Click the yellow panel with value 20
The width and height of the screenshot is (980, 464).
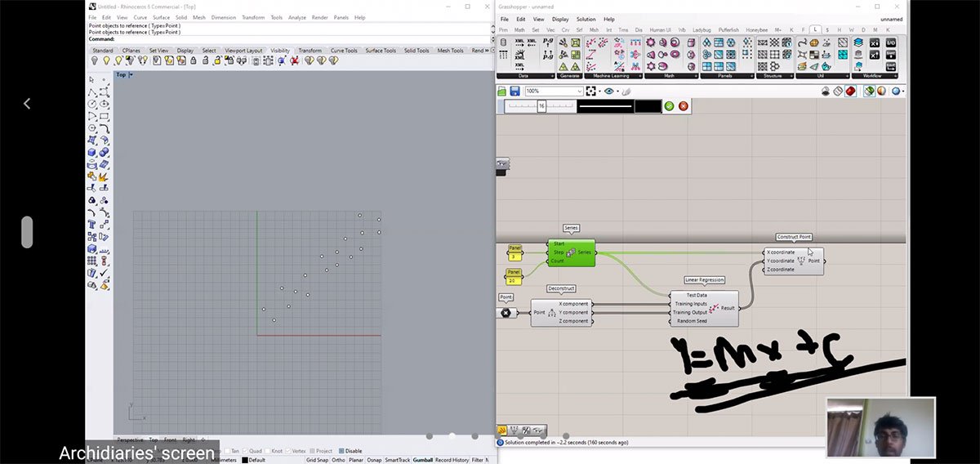coord(514,277)
